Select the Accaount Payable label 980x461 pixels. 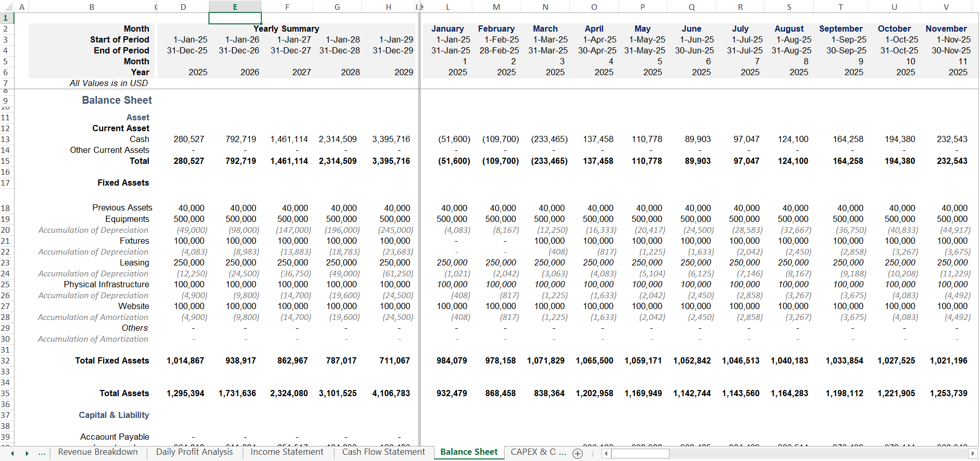(x=115, y=437)
